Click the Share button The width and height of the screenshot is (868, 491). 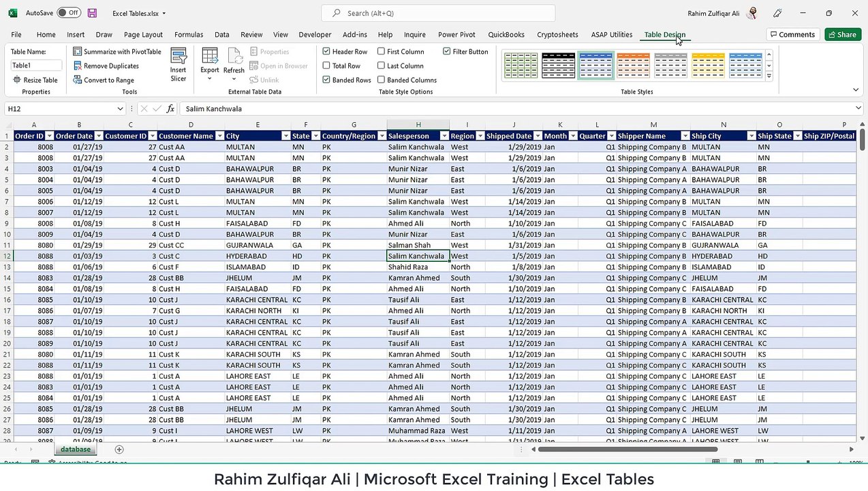pyautogui.click(x=842, y=35)
